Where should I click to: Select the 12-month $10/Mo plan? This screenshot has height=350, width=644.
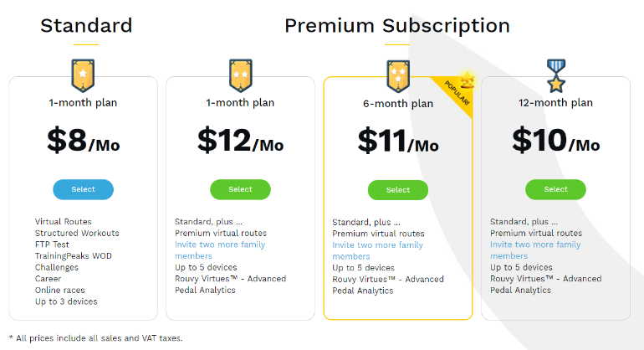555,189
